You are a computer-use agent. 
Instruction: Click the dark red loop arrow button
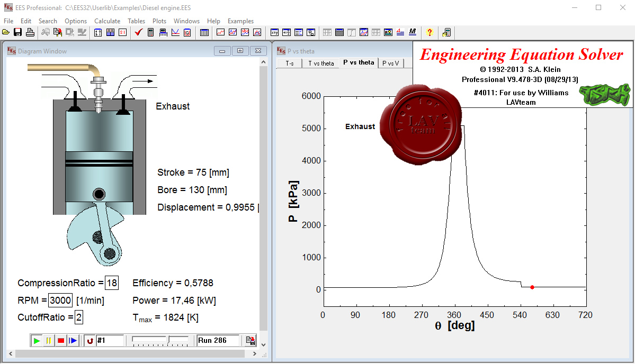click(90, 341)
